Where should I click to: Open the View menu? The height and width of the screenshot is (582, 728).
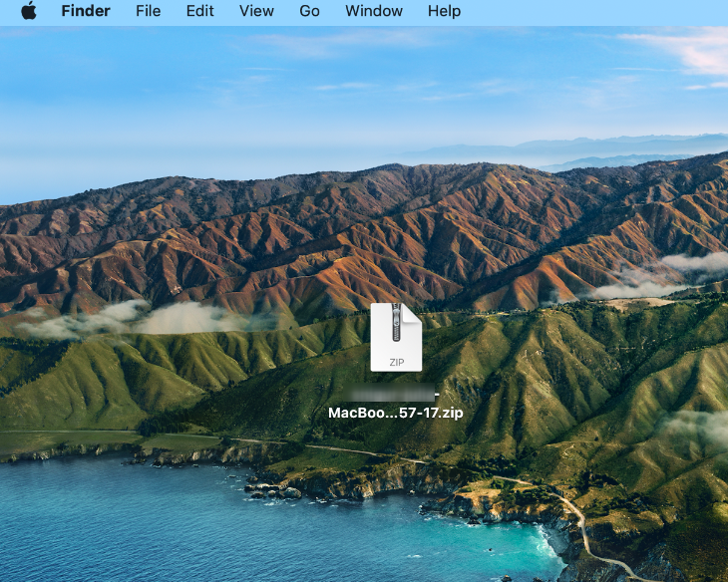256,12
